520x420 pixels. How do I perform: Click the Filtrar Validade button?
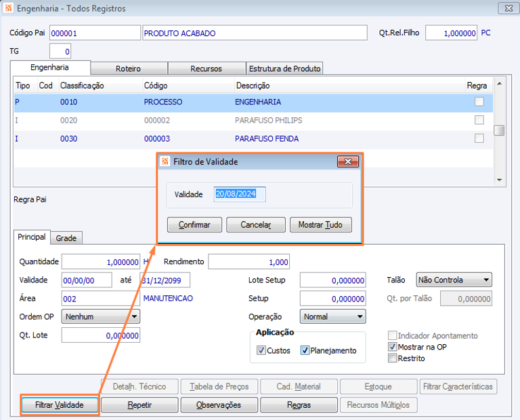[x=60, y=404]
